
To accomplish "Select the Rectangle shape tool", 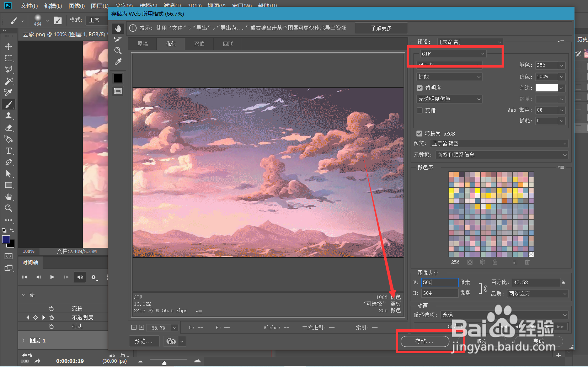I will tap(9, 185).
